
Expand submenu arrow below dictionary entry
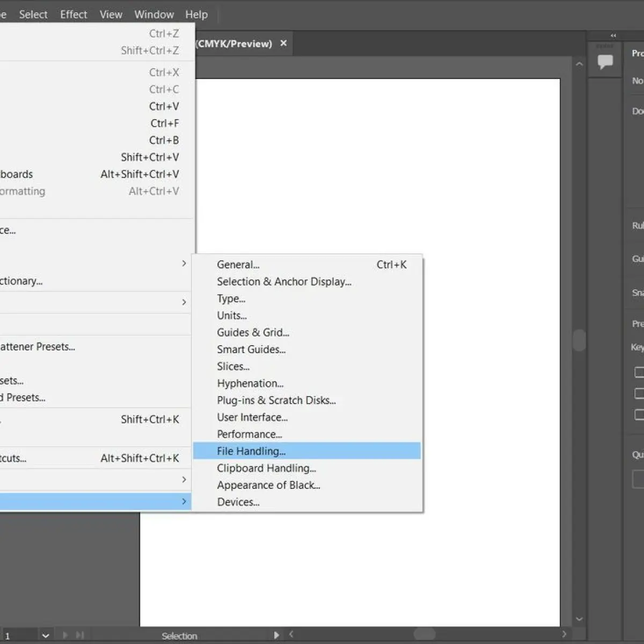click(x=184, y=302)
